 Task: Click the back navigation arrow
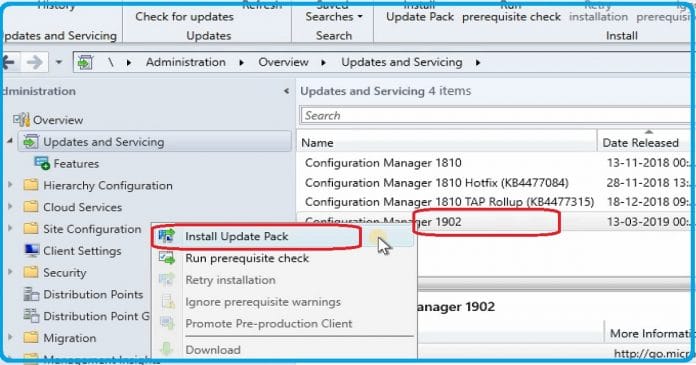pos(9,62)
